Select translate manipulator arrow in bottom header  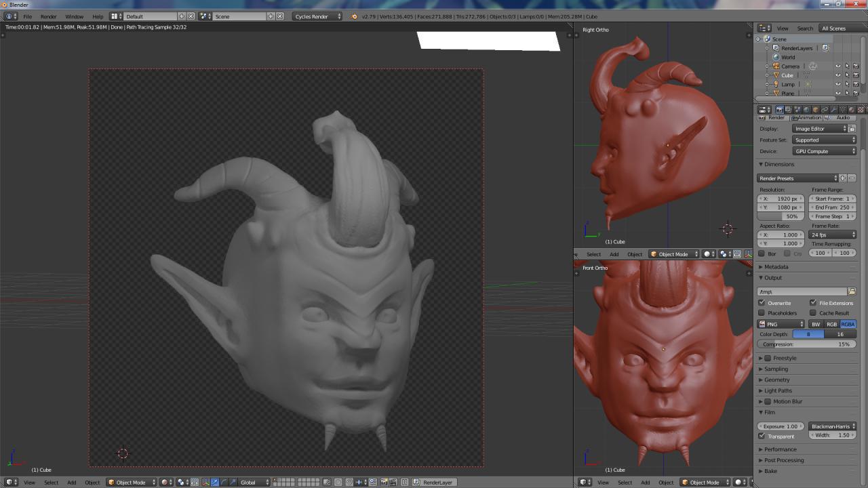coord(215,482)
